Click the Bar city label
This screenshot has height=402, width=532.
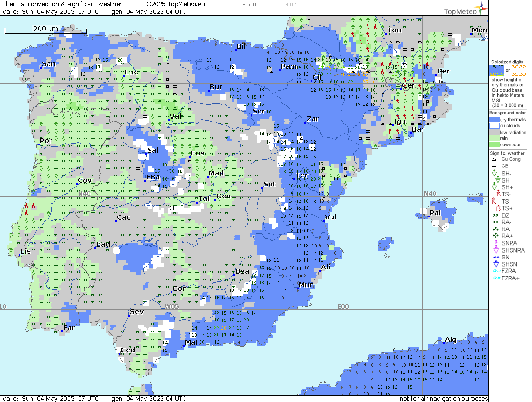coord(418,129)
